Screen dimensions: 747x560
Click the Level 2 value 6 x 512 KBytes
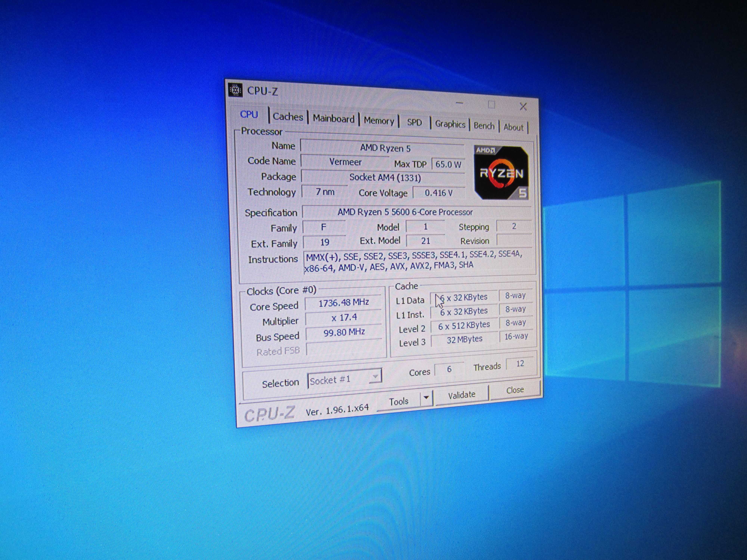coord(464,325)
